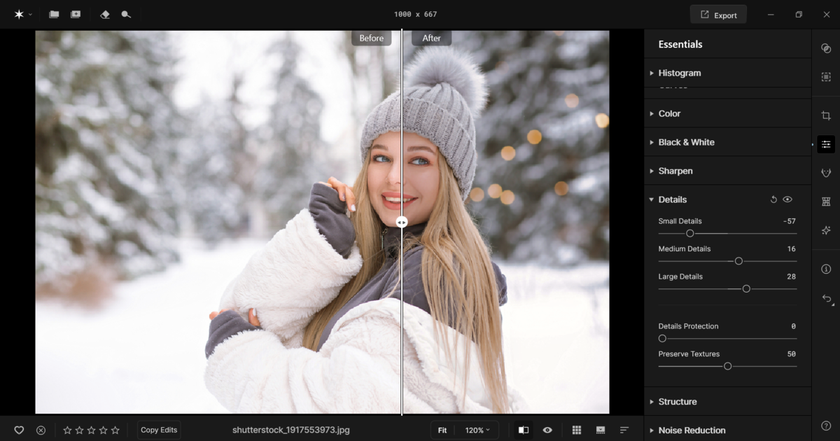Open the info icon in right sidebar

coord(825,269)
